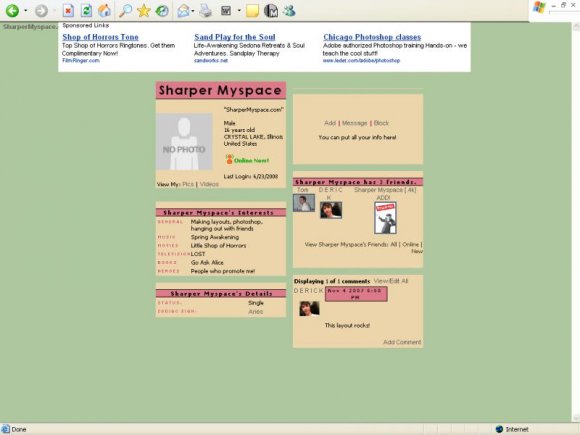This screenshot has height=435, width=580.
Task: Open Derick's comment avatar photo
Action: pos(309,308)
